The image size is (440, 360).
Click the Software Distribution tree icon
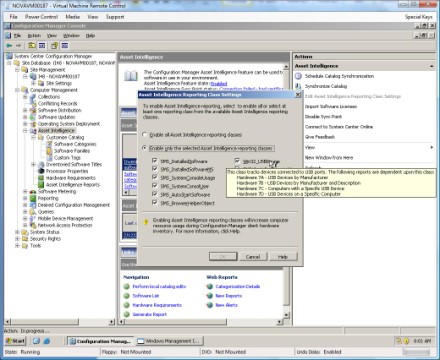33,110
